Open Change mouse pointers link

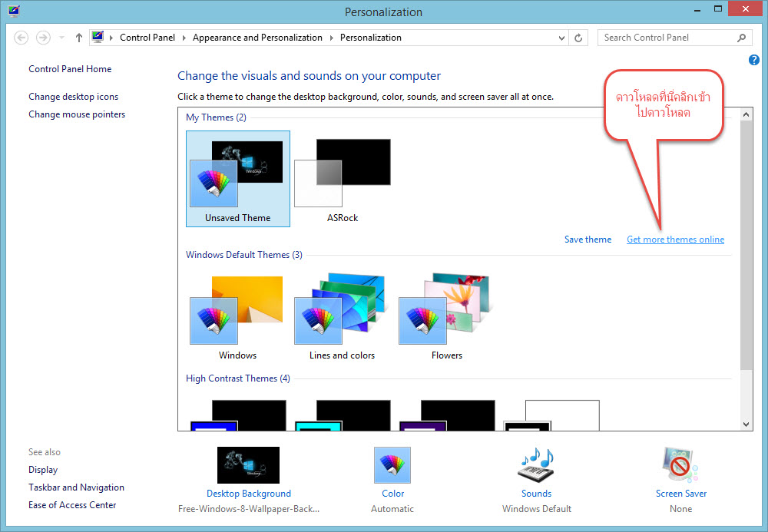tap(77, 114)
